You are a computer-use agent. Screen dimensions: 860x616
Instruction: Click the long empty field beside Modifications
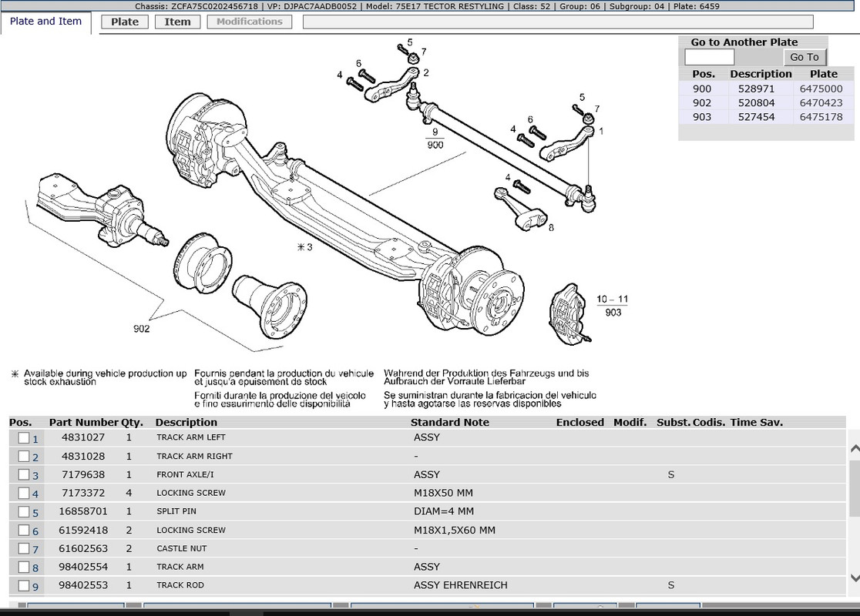click(558, 22)
